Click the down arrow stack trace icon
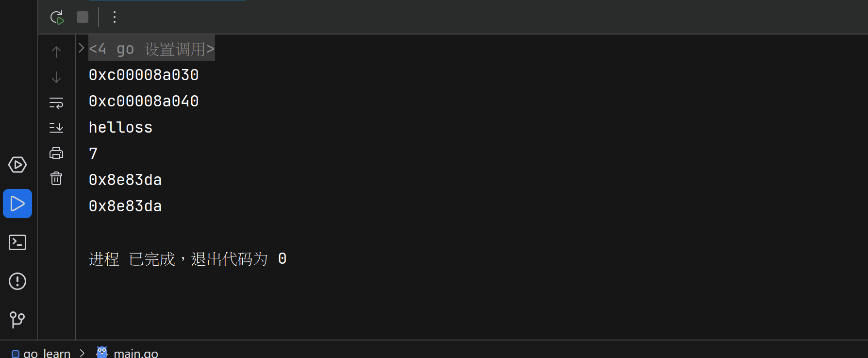The image size is (868, 358). (56, 77)
